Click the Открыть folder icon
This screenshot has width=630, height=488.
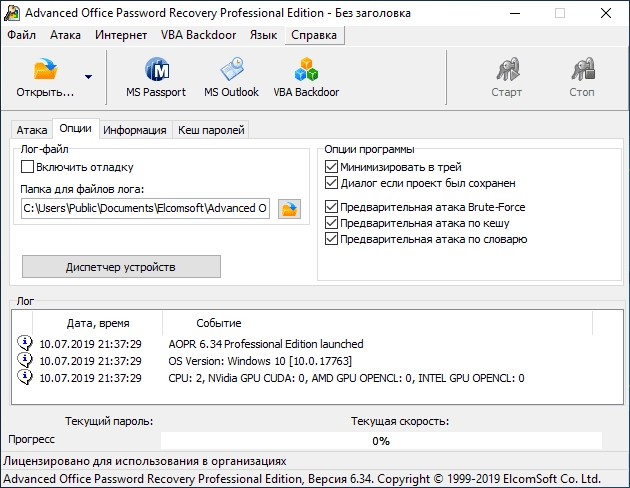45,69
